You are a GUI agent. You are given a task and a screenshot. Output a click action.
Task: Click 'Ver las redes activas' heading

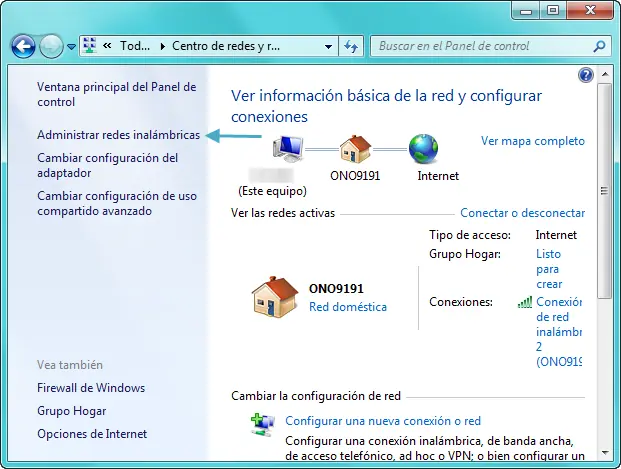click(x=283, y=213)
